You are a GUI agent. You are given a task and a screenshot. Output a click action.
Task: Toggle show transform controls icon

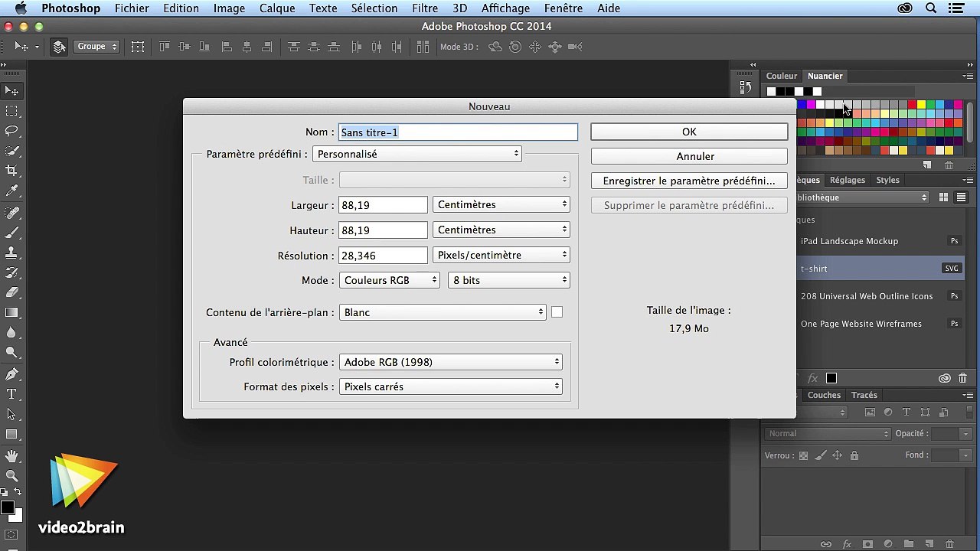click(138, 47)
